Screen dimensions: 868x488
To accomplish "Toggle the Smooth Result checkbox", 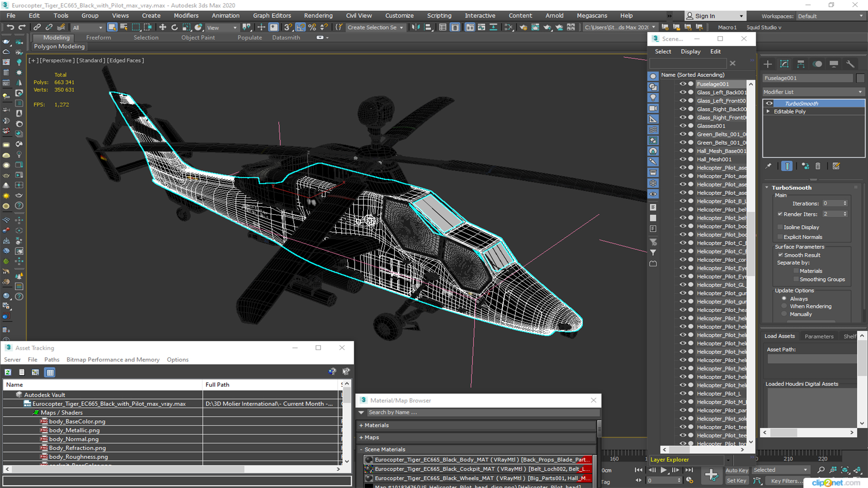I will point(780,255).
